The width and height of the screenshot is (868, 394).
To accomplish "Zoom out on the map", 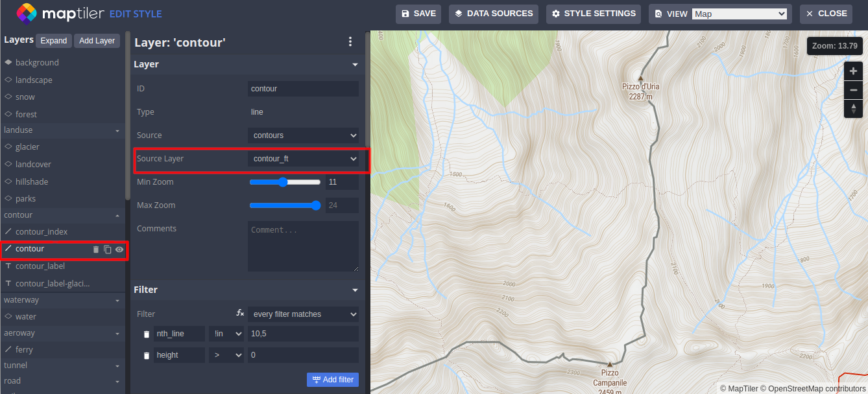I will point(853,89).
